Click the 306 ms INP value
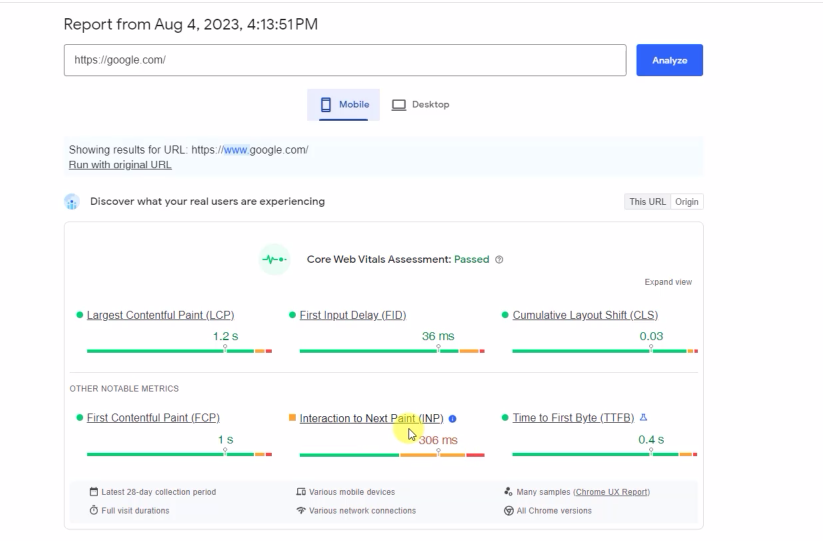This screenshot has width=823, height=541. (438, 440)
